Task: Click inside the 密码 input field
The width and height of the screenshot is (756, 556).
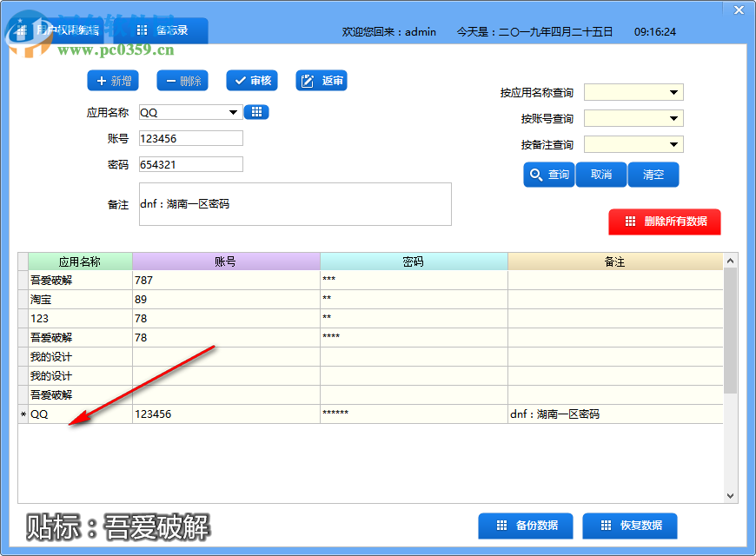Action: 190,163
